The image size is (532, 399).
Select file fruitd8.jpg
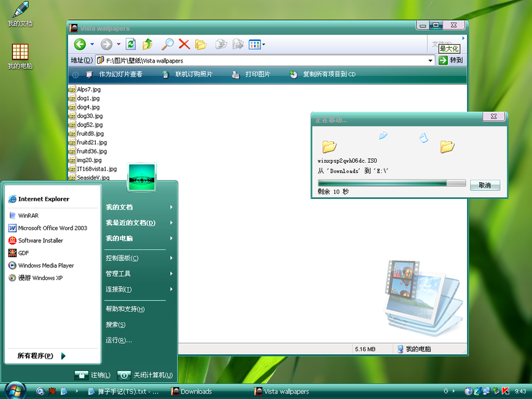point(86,133)
